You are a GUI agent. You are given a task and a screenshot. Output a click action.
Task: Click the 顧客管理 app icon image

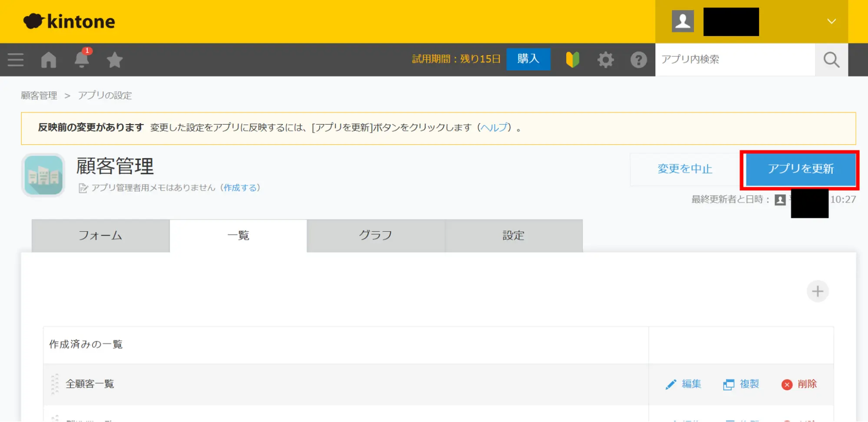(x=43, y=175)
